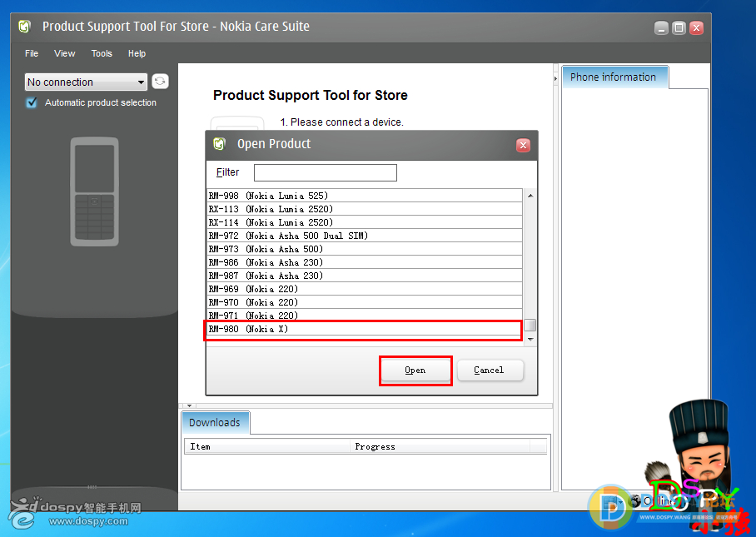Close the Open Product dialog
The image size is (756, 537).
point(523,145)
